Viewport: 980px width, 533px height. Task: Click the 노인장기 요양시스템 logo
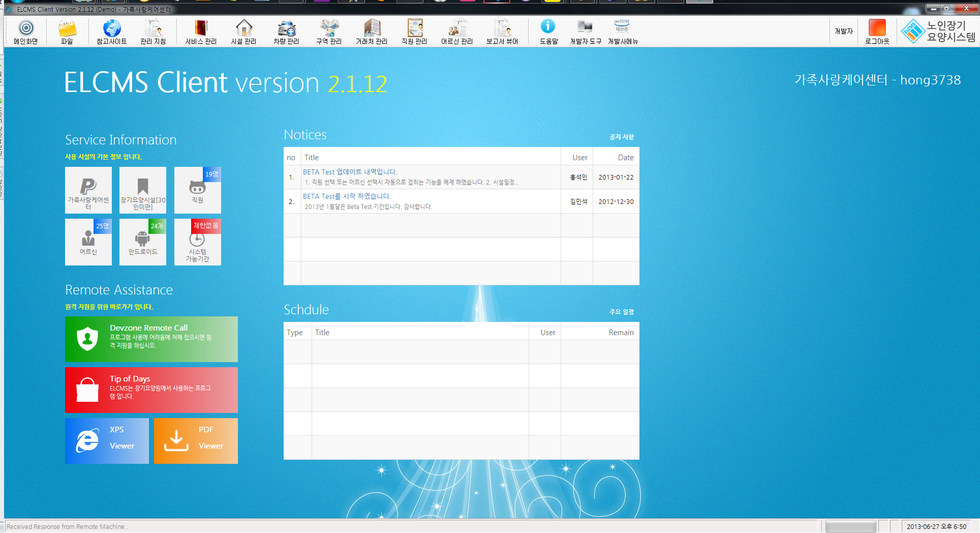pyautogui.click(x=938, y=31)
